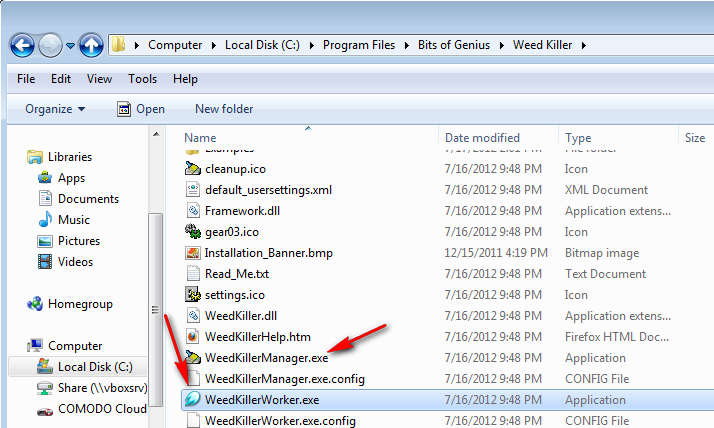The width and height of the screenshot is (714, 428).
Task: Click the greyed Forward navigation button
Action: point(50,45)
